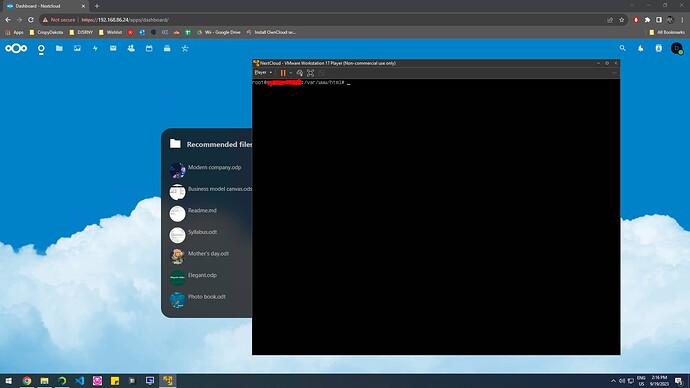The height and width of the screenshot is (388, 690).
Task: Open Visual Studio Code from taskbar
Action: tap(80, 381)
